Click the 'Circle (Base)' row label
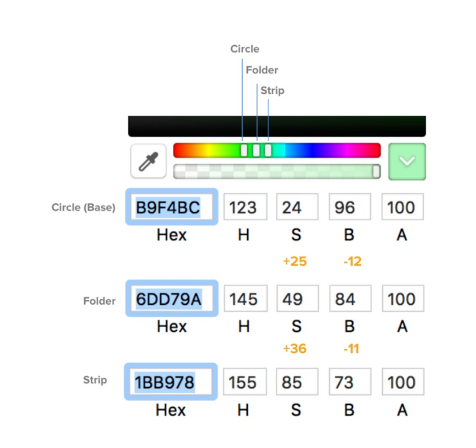Screen dimensions: 476x448 coord(83,208)
